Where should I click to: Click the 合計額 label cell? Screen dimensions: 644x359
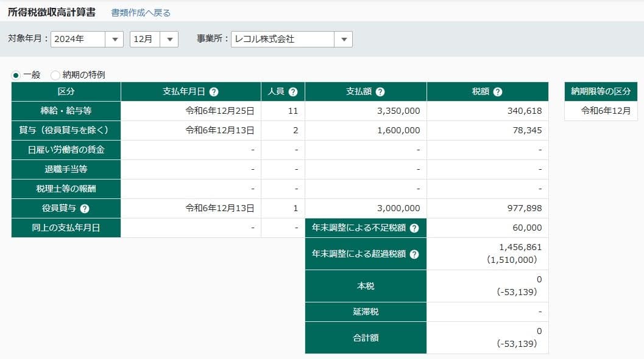[366, 338]
